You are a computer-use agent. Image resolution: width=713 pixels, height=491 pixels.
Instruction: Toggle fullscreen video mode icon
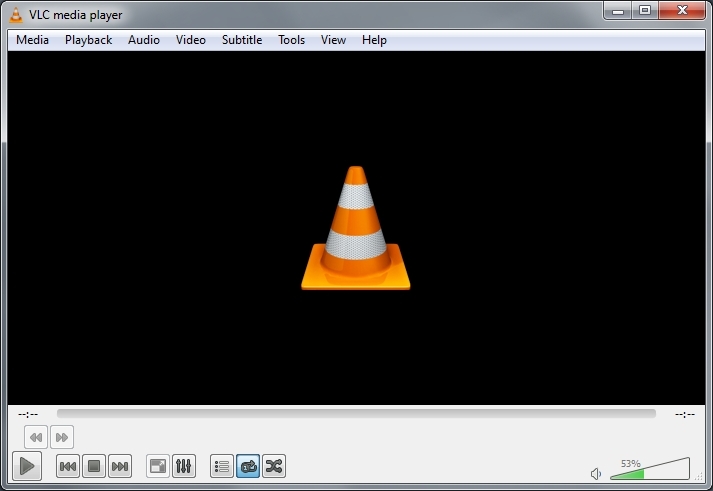(x=158, y=466)
